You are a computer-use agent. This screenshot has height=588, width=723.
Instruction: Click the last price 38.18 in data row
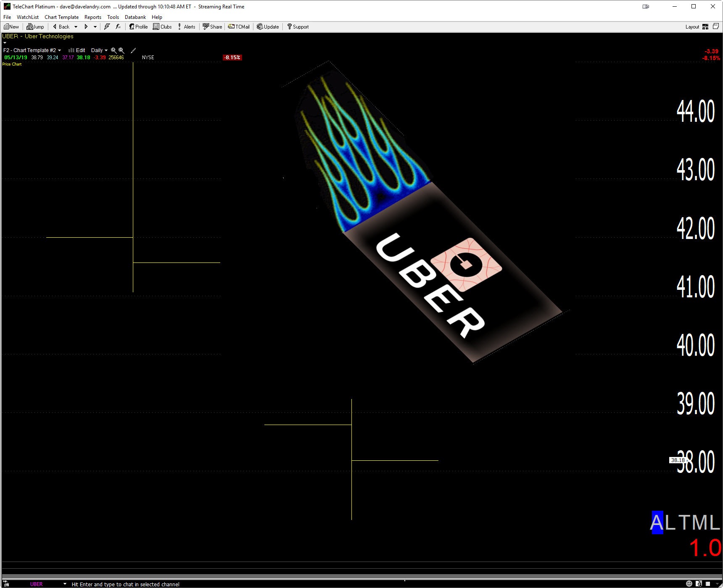(x=83, y=58)
